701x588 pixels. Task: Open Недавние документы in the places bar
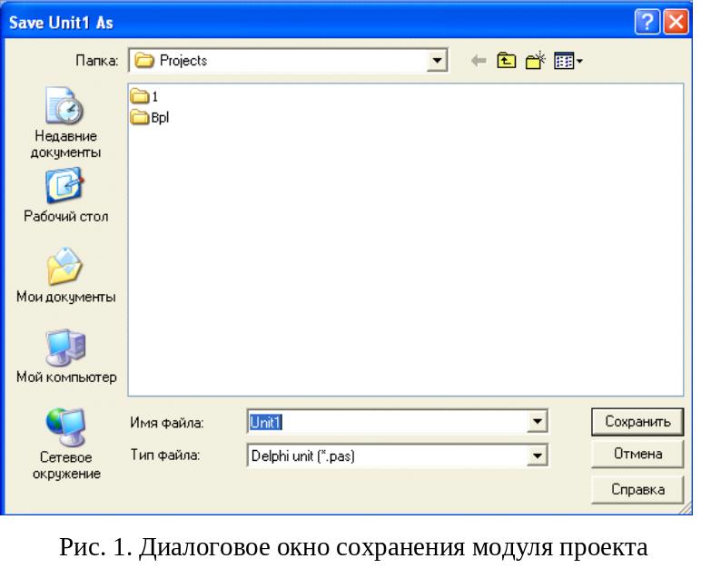pyautogui.click(x=65, y=122)
